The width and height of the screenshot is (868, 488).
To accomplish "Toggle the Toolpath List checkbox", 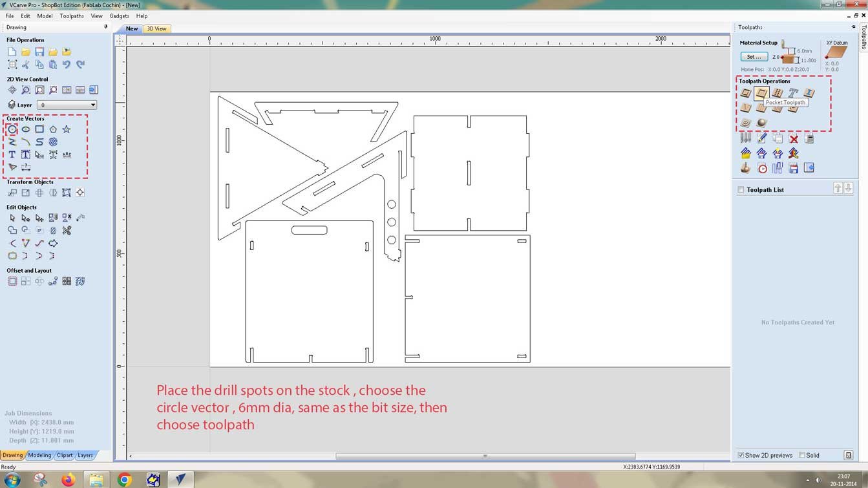I will [x=741, y=190].
